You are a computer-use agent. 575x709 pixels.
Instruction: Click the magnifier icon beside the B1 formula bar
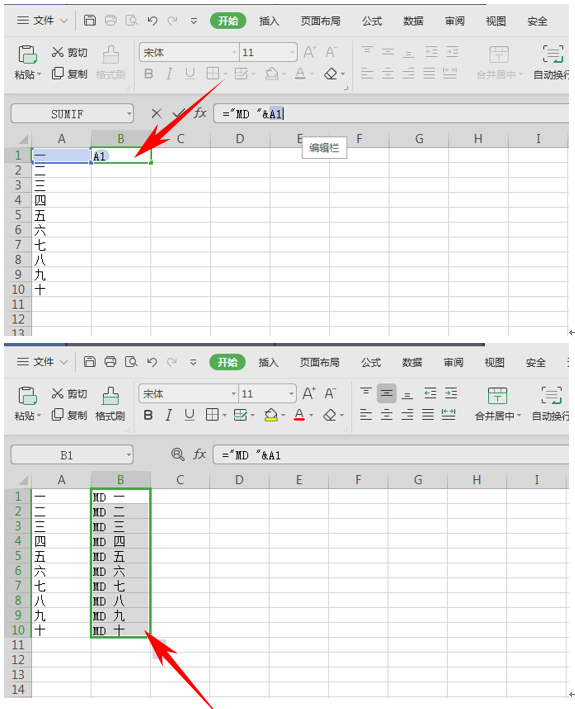(178, 454)
